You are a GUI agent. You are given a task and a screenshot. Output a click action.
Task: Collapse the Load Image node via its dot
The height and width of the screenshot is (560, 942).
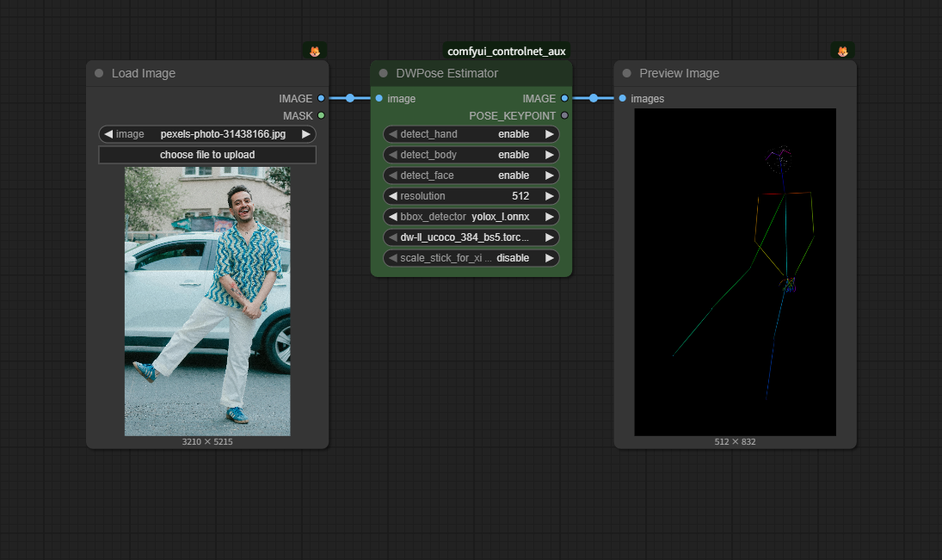pos(99,74)
